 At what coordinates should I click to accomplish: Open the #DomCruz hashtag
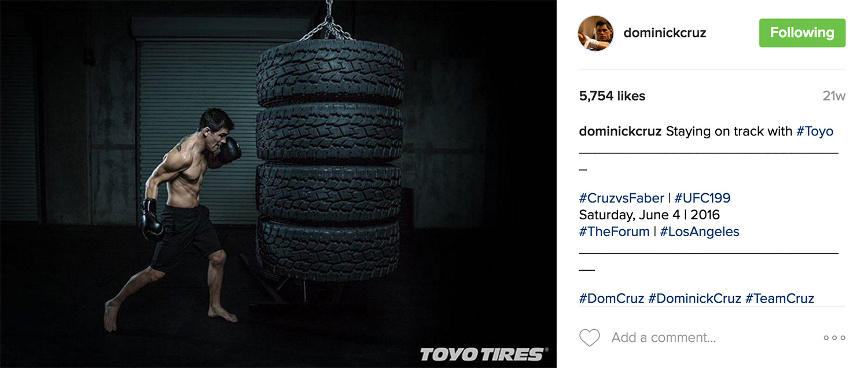(x=612, y=299)
